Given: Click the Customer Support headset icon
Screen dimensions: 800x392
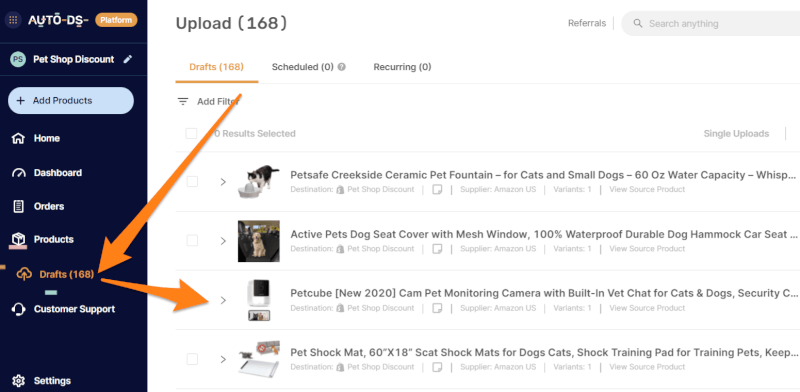Looking at the screenshot, I should pyautogui.click(x=18, y=309).
